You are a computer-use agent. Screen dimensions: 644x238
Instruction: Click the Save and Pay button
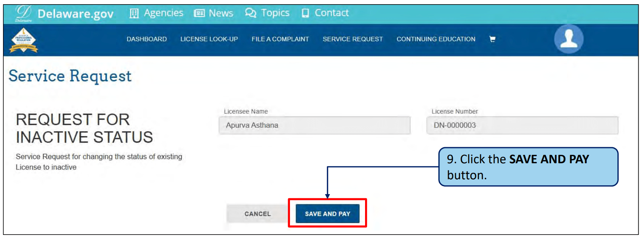click(x=327, y=214)
